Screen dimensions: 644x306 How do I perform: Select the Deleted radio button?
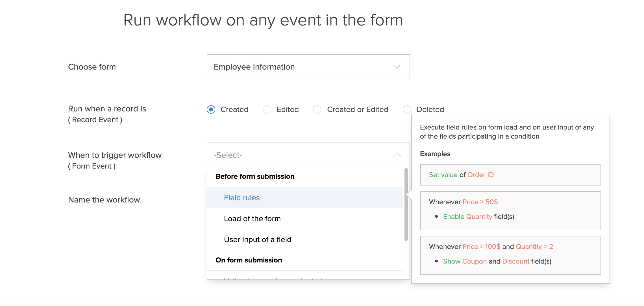click(x=407, y=109)
